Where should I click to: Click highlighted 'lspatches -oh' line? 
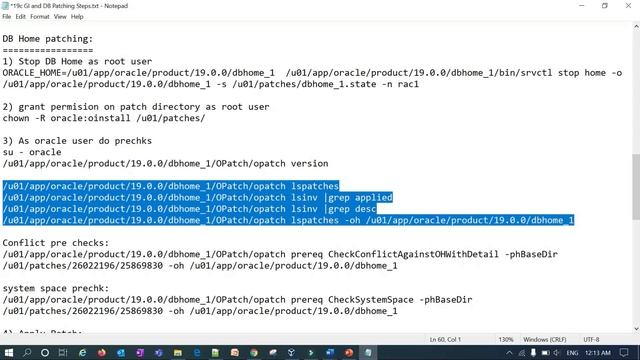(x=288, y=220)
